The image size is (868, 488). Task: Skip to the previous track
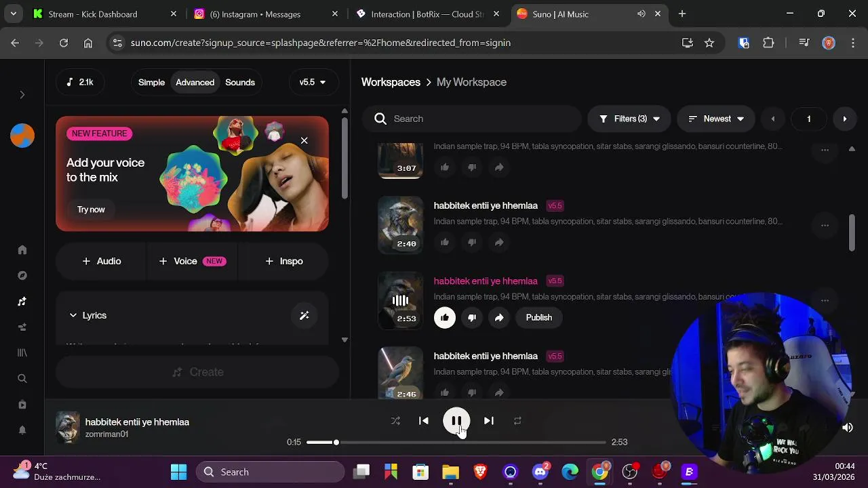click(x=424, y=421)
